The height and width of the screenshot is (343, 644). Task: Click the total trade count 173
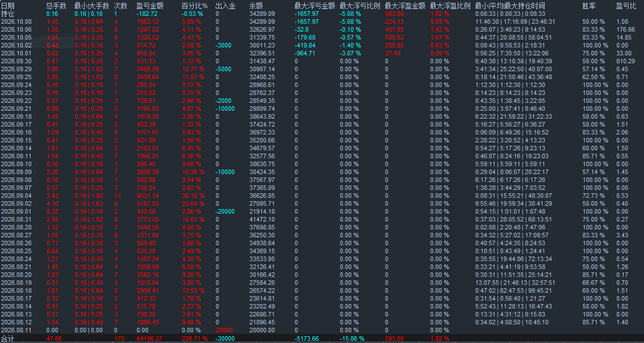119,338
